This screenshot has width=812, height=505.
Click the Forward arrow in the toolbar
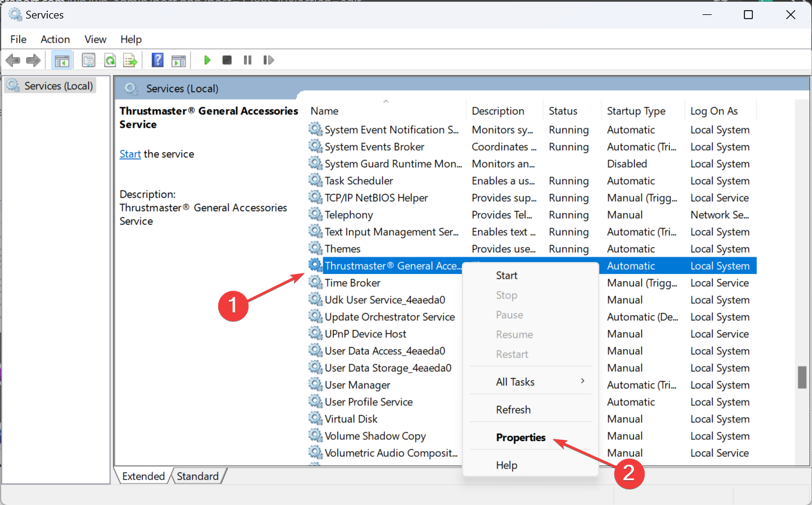[x=33, y=60]
